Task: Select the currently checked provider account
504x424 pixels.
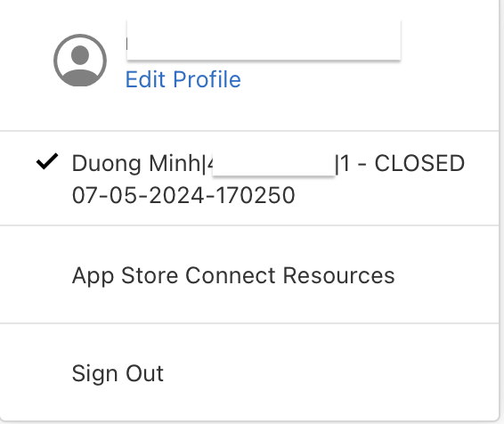Action: tap(249, 178)
